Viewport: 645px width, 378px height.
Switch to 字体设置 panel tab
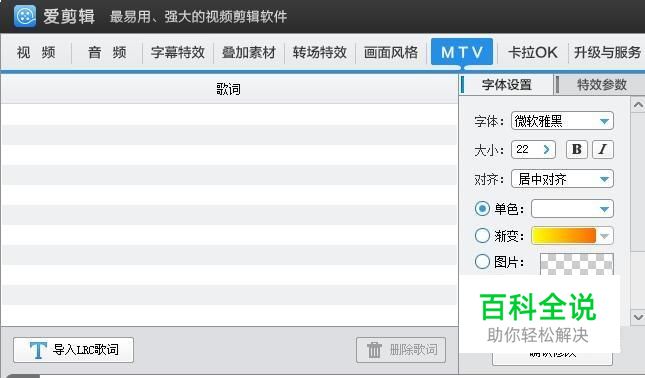[506, 85]
